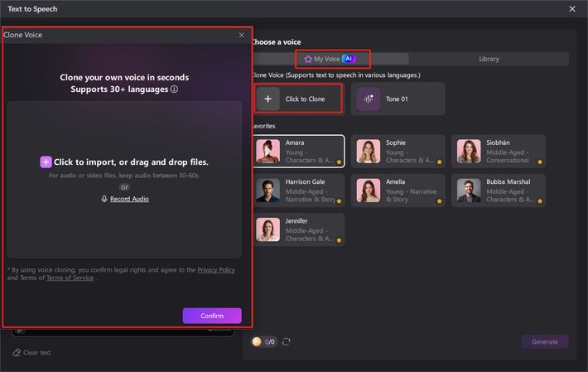Screen dimensions: 588x372
Task: Open the Terms of Service link
Action: (70, 278)
